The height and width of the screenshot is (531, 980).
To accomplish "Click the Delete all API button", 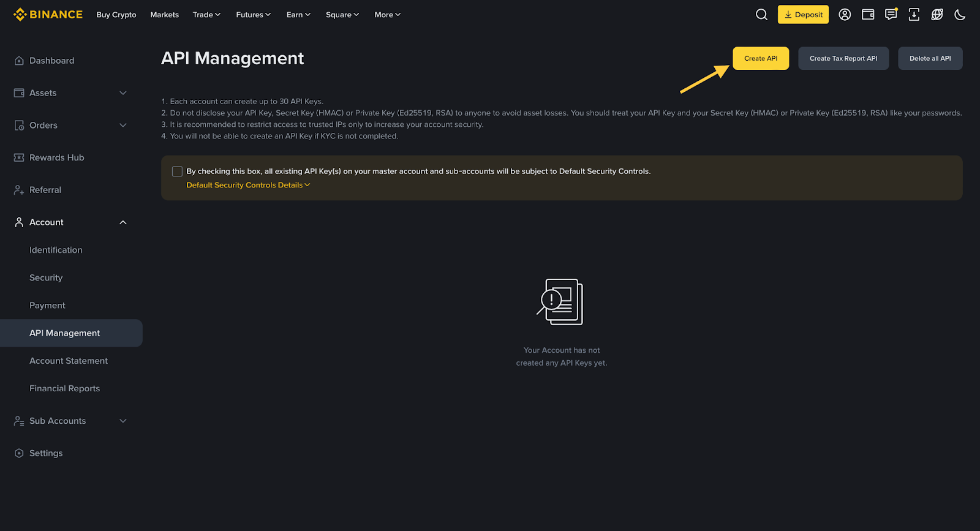I will click(x=930, y=59).
